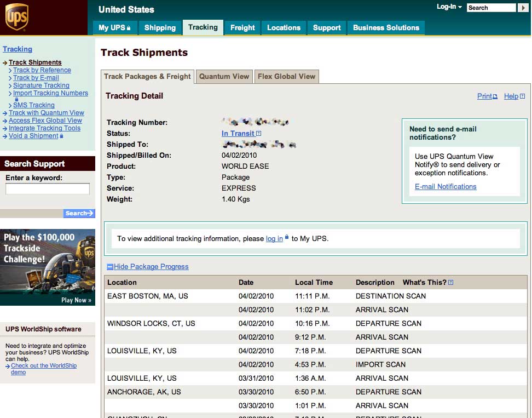Screen dimensions: 532x418
Task: Click the help icon next to Help
Action: (x=523, y=96)
